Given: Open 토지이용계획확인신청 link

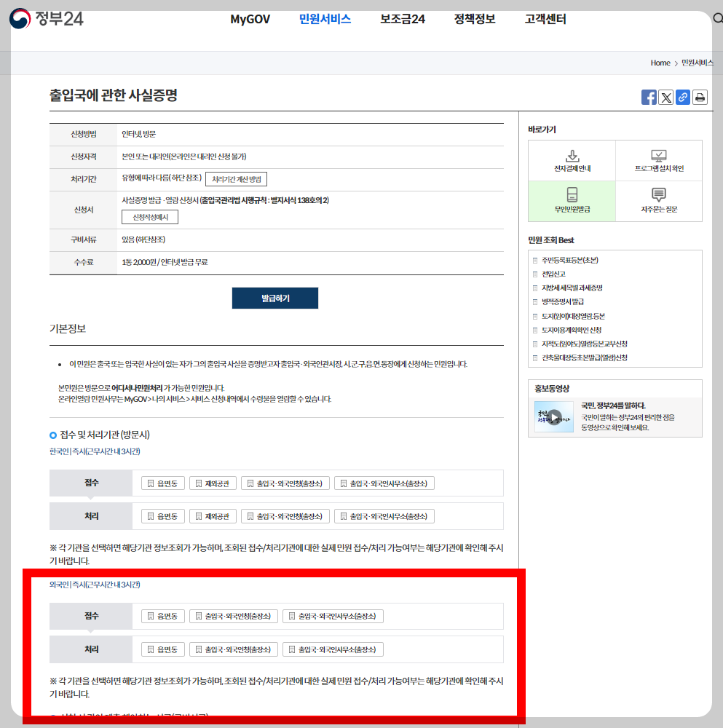Looking at the screenshot, I should 572,331.
